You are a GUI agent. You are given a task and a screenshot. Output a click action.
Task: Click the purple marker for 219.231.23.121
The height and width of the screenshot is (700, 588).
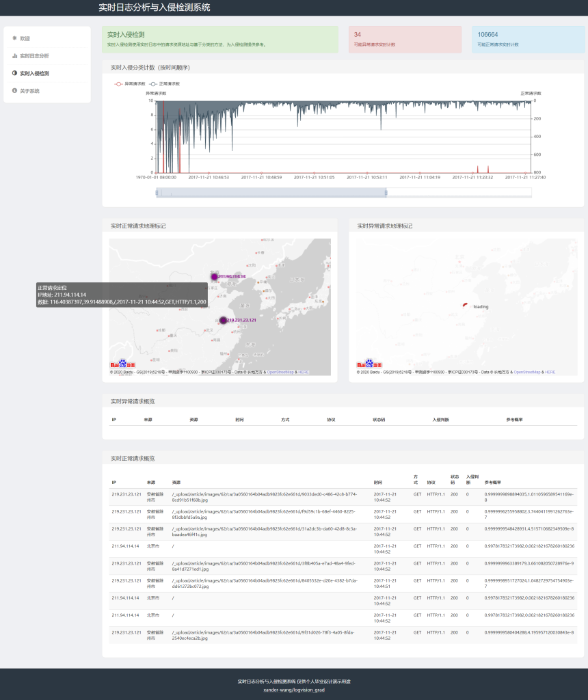point(223,320)
